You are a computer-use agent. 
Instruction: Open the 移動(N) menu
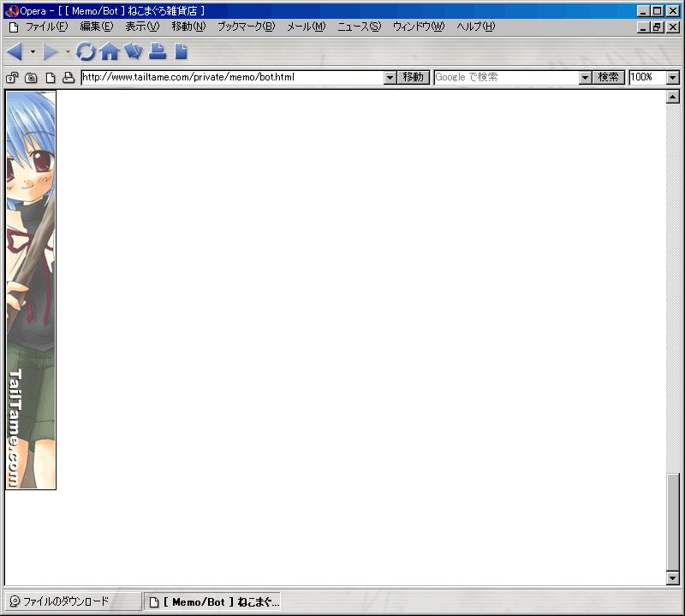188,27
